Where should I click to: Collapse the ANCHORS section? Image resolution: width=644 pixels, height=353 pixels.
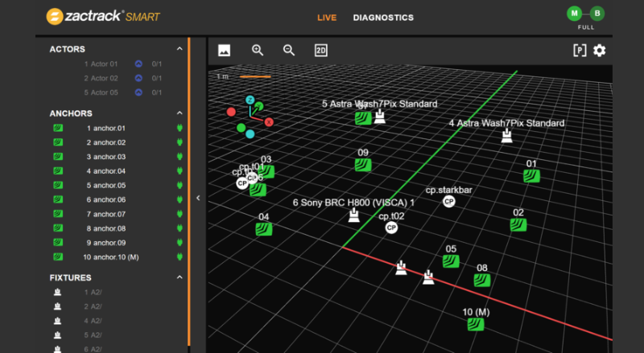[x=180, y=113]
